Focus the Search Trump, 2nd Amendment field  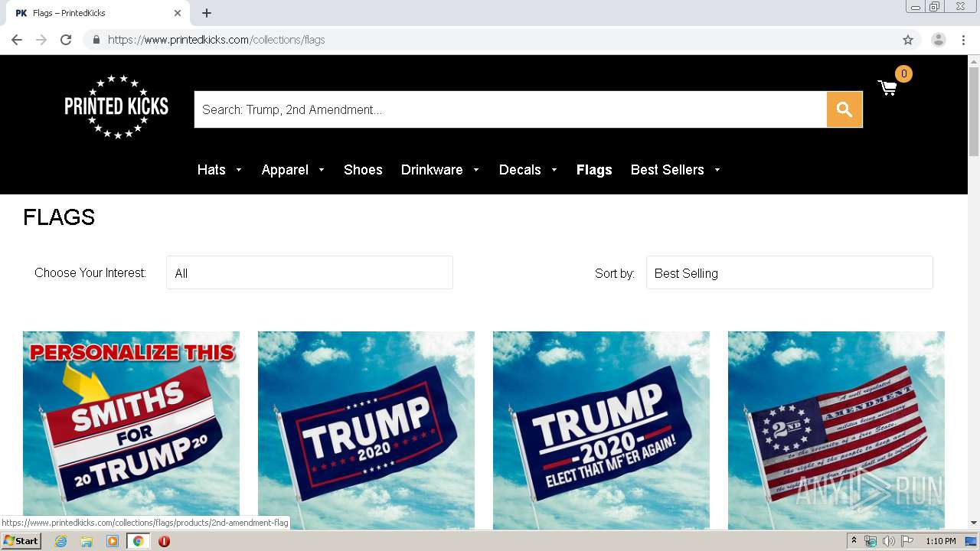point(511,109)
